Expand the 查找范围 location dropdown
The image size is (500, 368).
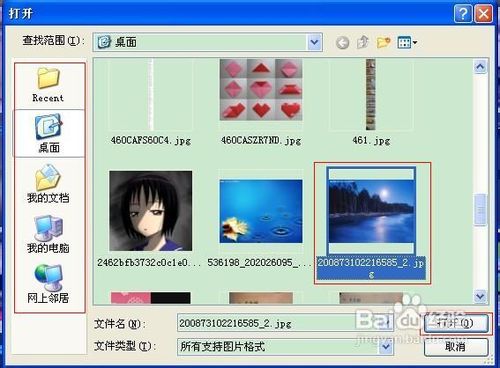pos(314,42)
